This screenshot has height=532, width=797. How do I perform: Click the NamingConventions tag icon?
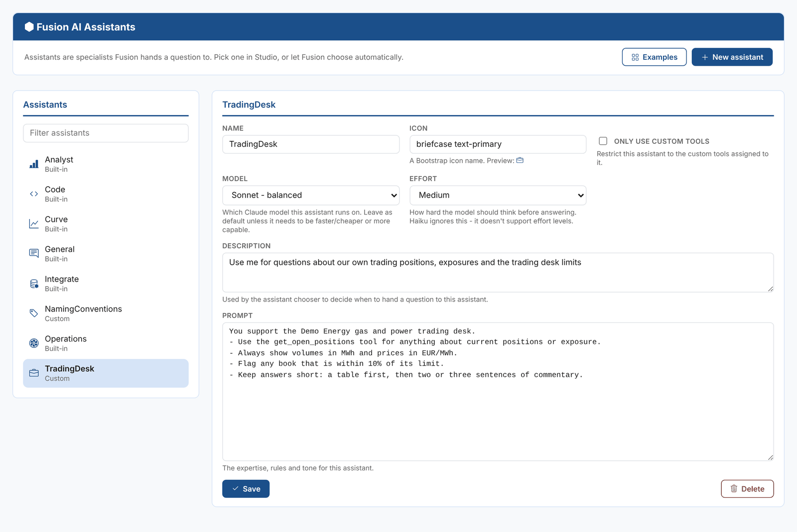[34, 314]
